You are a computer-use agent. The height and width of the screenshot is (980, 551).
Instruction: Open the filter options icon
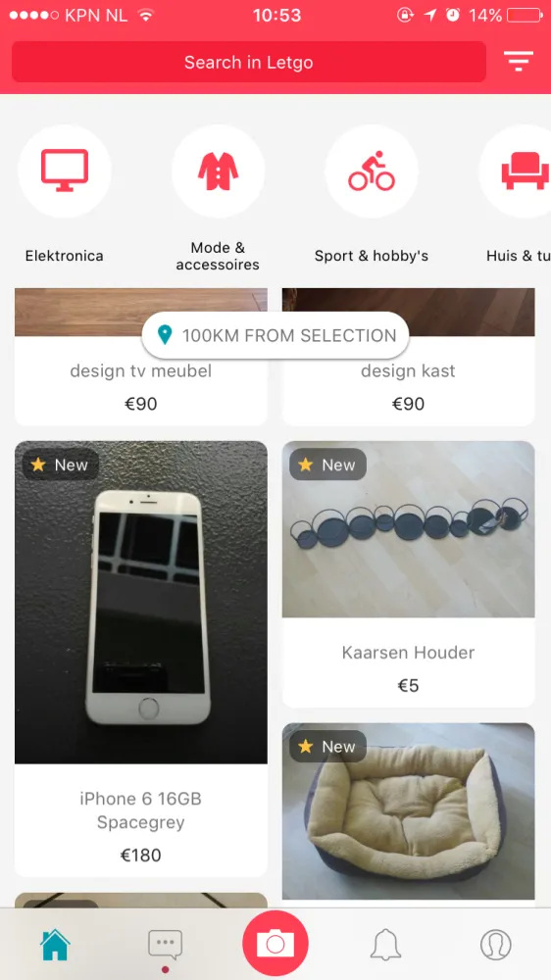(519, 61)
